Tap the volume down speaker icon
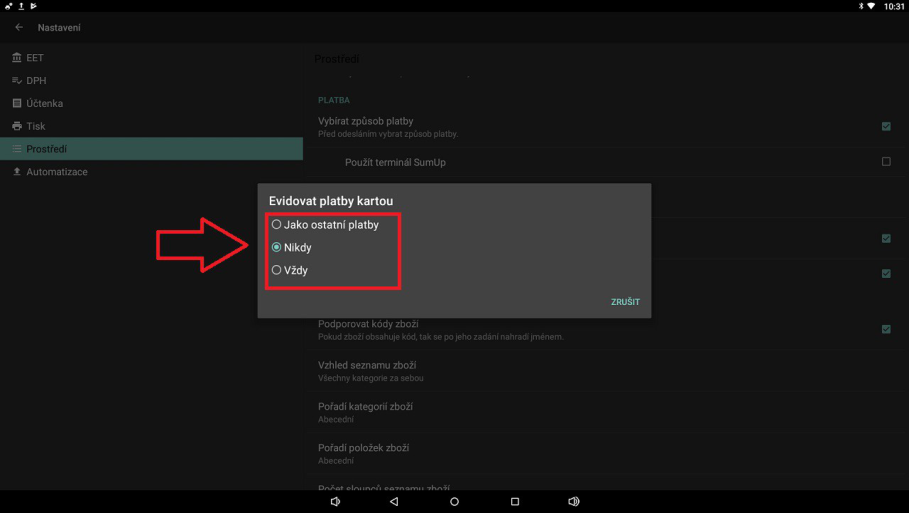This screenshot has width=909, height=513. 335,502
